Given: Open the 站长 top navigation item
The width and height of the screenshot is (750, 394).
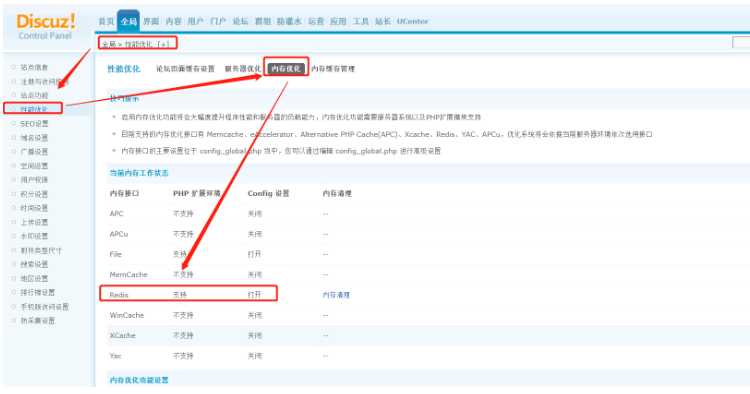Looking at the screenshot, I should tap(383, 21).
